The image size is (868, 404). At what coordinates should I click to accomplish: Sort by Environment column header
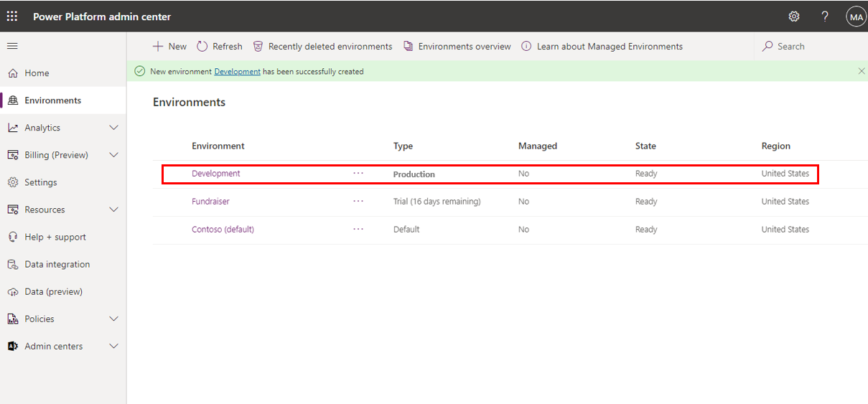218,146
